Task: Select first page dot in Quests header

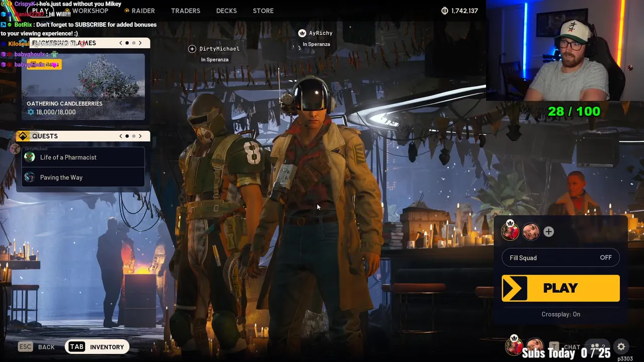Action: coord(127,136)
